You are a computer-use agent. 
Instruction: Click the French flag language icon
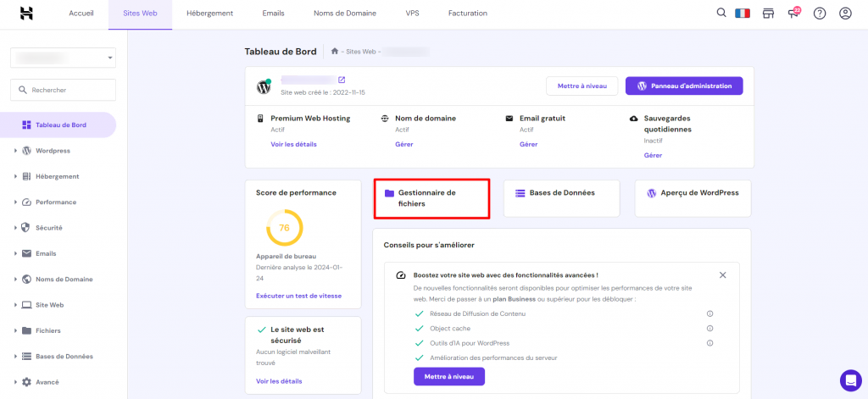[745, 14]
